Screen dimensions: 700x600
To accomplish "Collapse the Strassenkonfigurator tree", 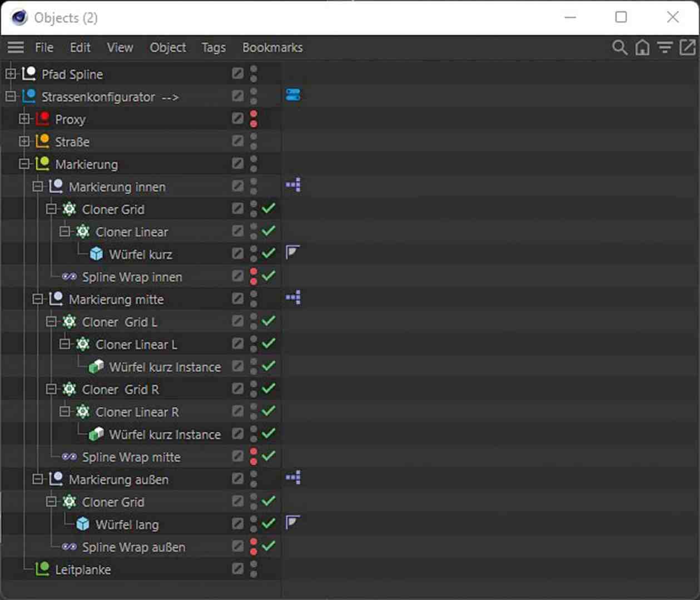I will point(11,97).
